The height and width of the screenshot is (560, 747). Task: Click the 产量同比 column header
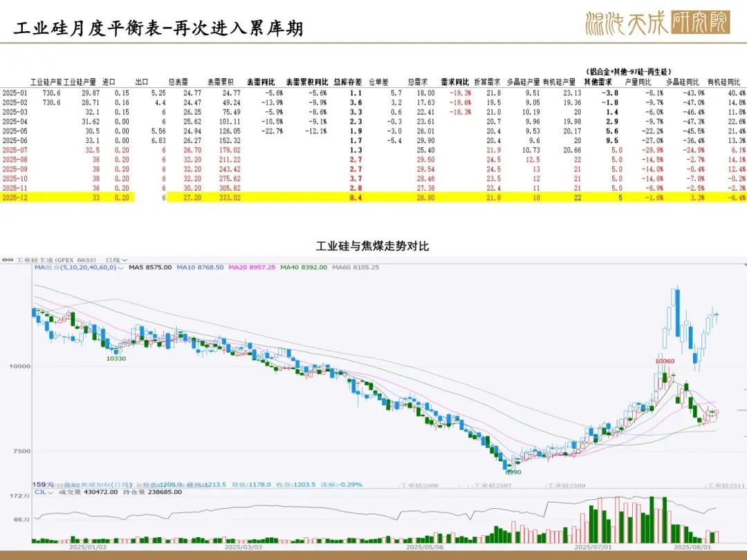(638, 82)
